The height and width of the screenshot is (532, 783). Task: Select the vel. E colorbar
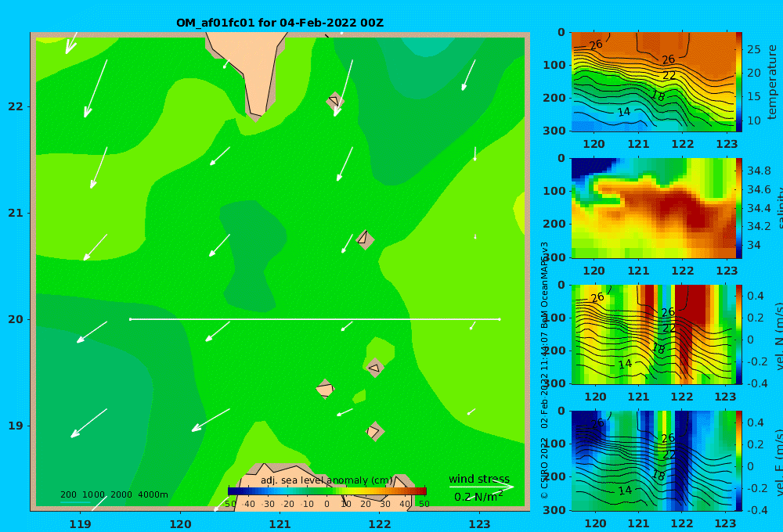(x=739, y=461)
